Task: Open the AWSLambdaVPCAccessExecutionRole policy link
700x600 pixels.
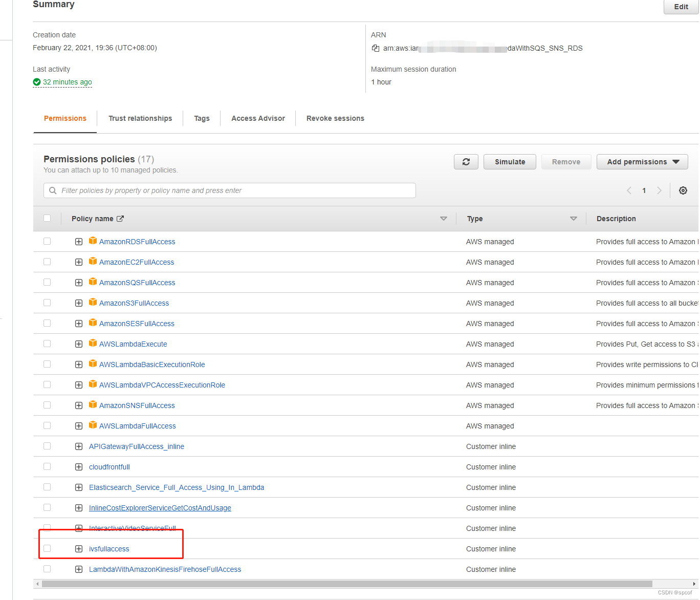Action: click(162, 385)
